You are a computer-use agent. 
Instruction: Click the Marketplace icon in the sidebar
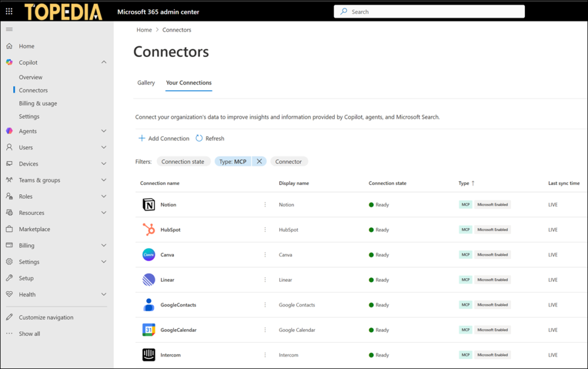click(x=9, y=229)
